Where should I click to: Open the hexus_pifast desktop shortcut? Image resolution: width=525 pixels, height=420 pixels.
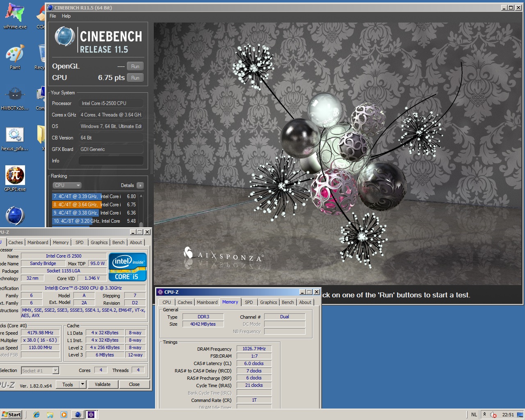point(15,139)
